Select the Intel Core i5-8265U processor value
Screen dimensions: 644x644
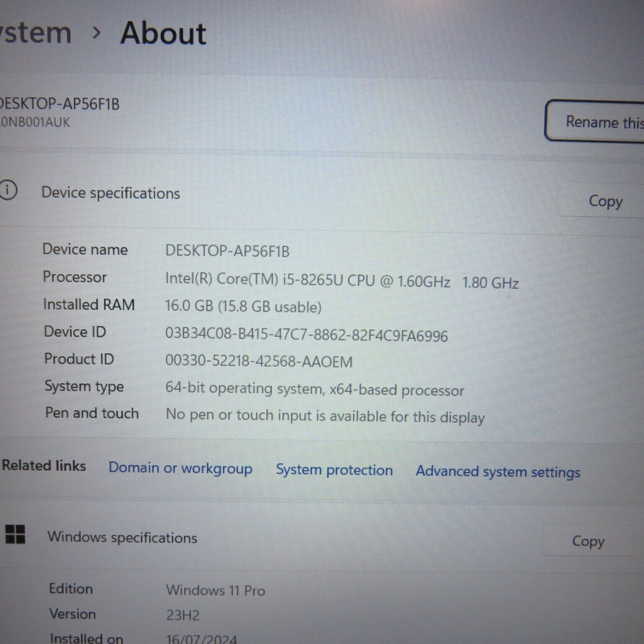pos(342,280)
